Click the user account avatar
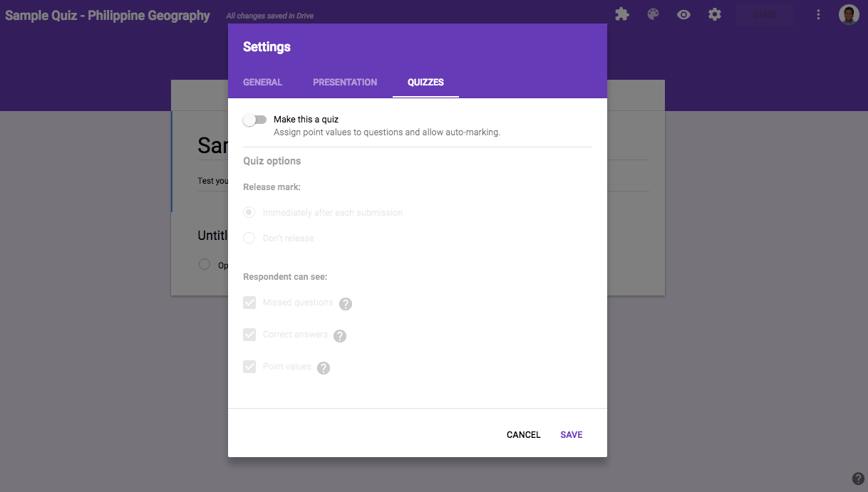Viewport: 868px width, 492px height. click(x=849, y=14)
